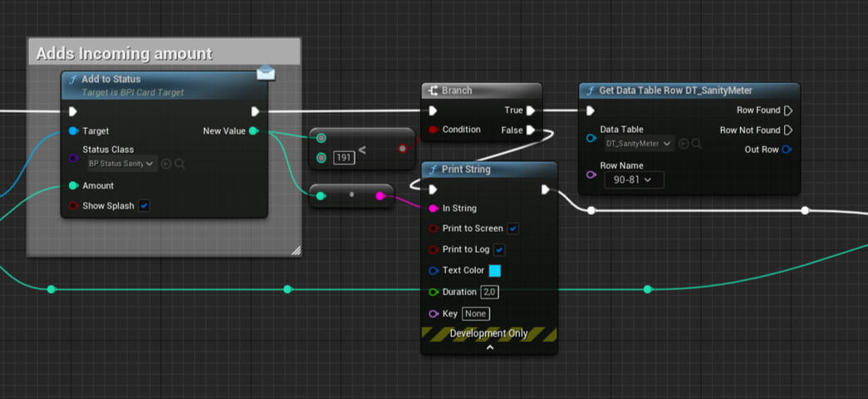Click the Row Not Found execution pin
868x399 pixels.
787,131
